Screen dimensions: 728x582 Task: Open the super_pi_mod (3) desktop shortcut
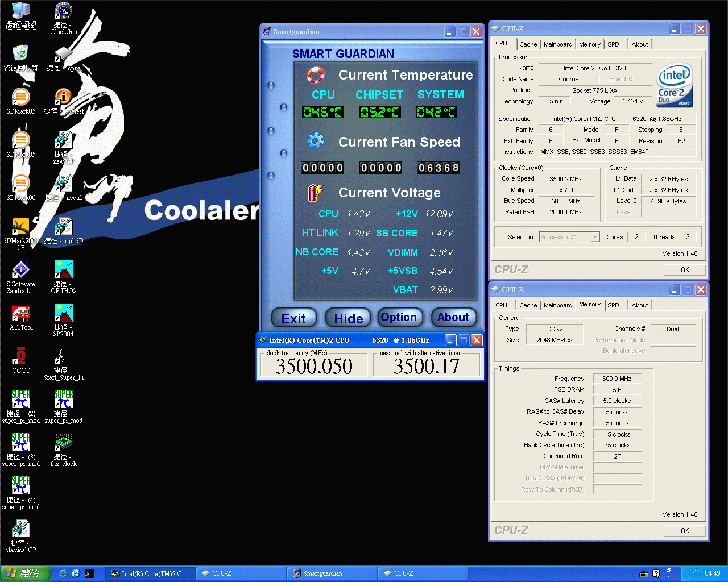(21, 450)
